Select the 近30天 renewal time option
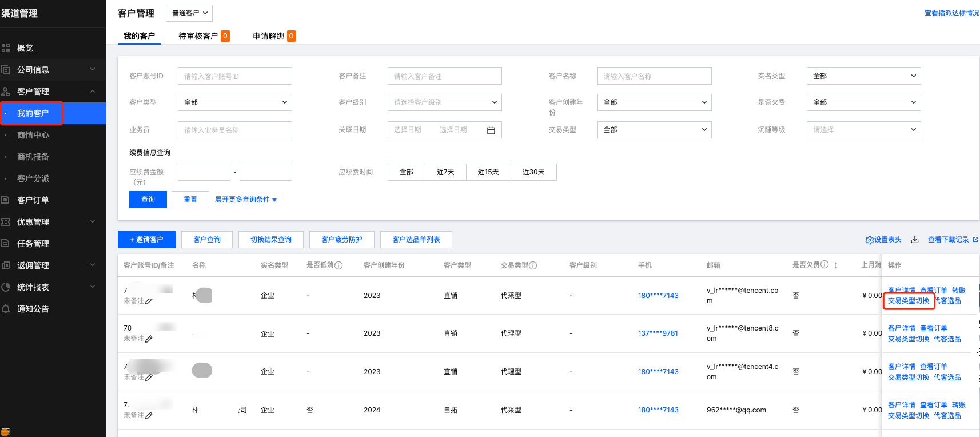The image size is (980, 437). 533,172
